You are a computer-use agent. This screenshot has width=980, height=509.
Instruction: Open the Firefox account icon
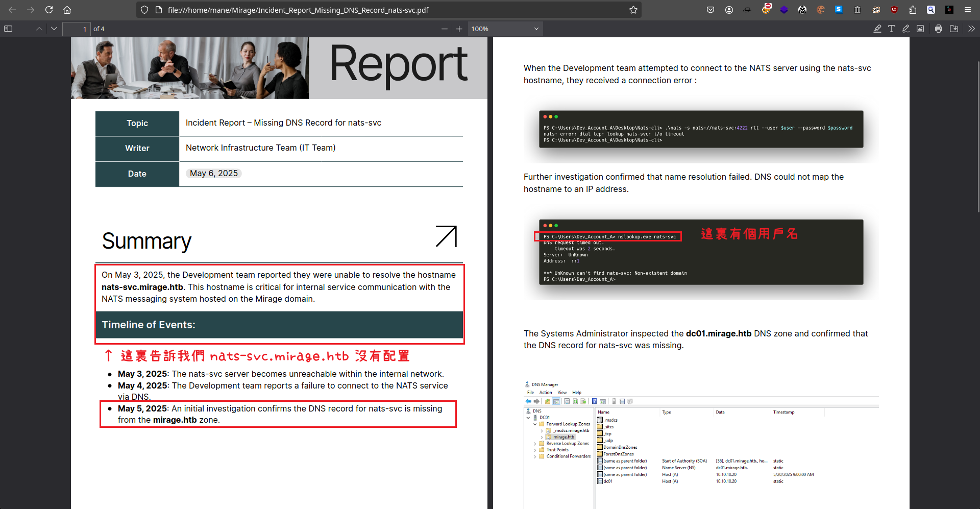click(x=729, y=10)
